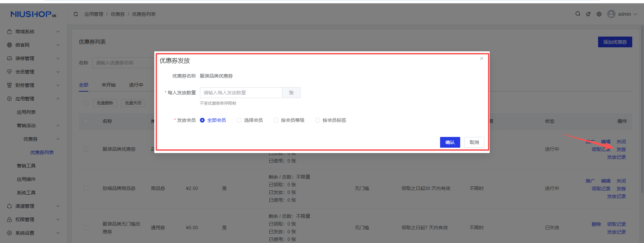The width and height of the screenshot is (644, 243).
Task: Choose the 选择会员 radio option
Action: (x=239, y=120)
